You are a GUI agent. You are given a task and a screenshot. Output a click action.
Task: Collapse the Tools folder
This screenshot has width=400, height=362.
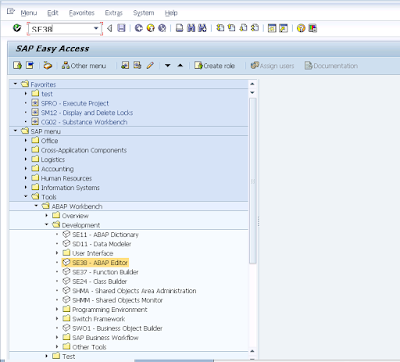[x=26, y=197]
